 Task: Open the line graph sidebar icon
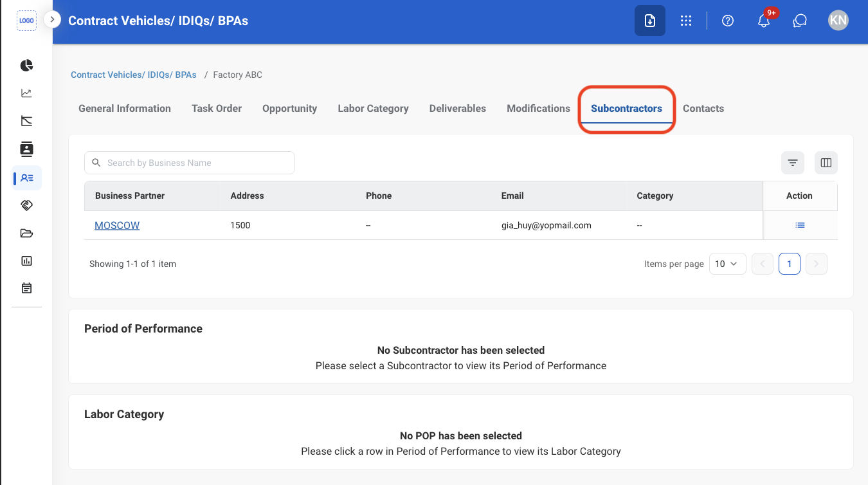click(x=26, y=93)
